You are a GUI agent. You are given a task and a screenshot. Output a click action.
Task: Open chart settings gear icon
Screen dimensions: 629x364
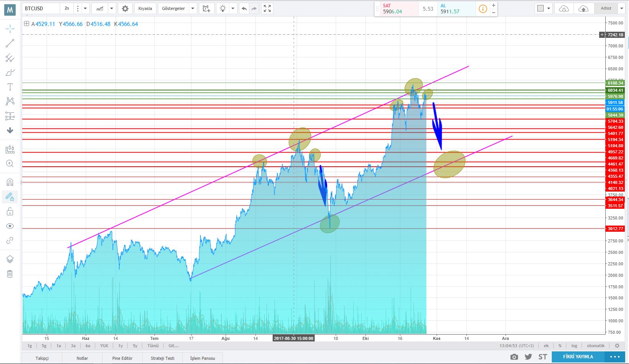(x=125, y=8)
